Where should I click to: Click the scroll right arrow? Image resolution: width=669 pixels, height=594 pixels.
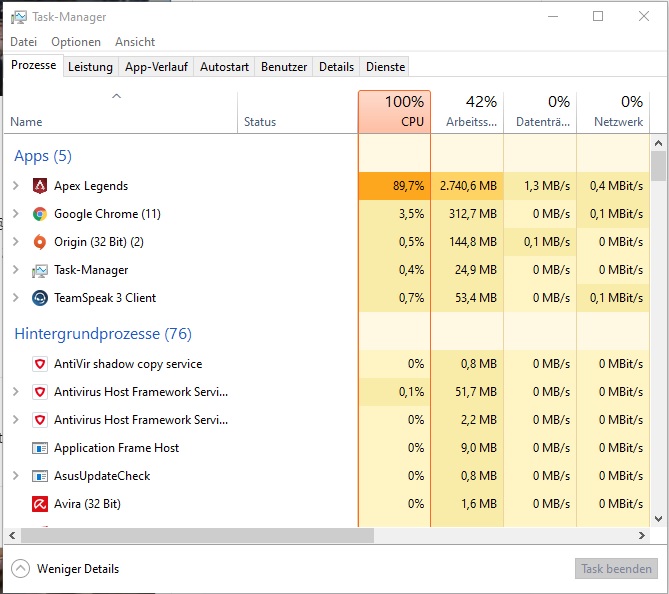(642, 536)
